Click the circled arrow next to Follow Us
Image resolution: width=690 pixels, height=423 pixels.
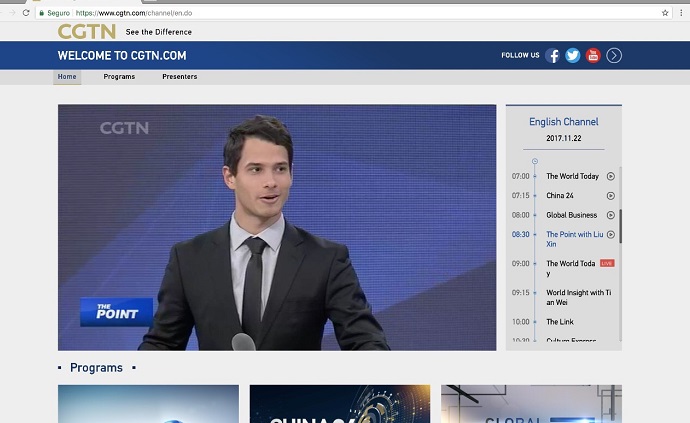click(614, 55)
